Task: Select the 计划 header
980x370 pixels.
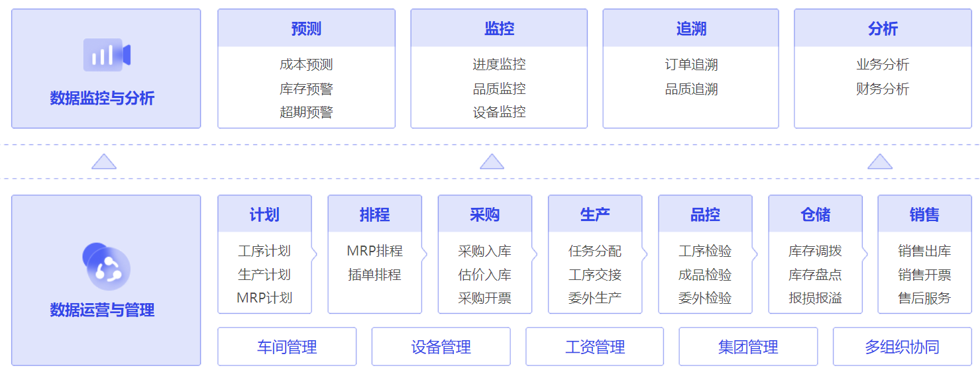Action: click(264, 214)
